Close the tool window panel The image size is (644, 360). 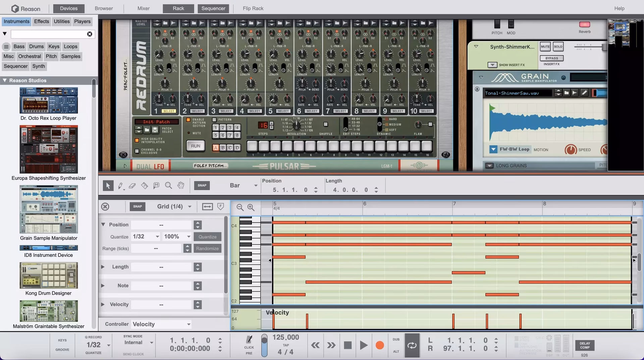point(105,207)
